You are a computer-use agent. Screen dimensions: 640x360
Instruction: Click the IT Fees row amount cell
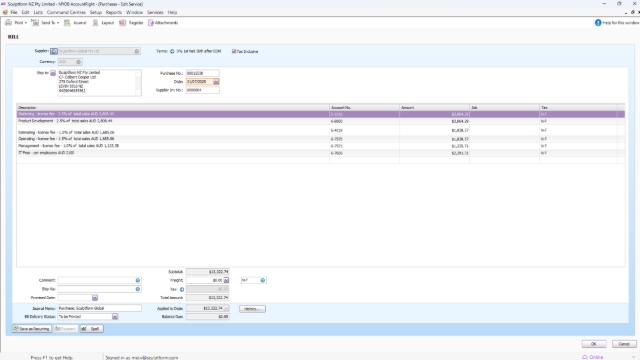click(434, 153)
